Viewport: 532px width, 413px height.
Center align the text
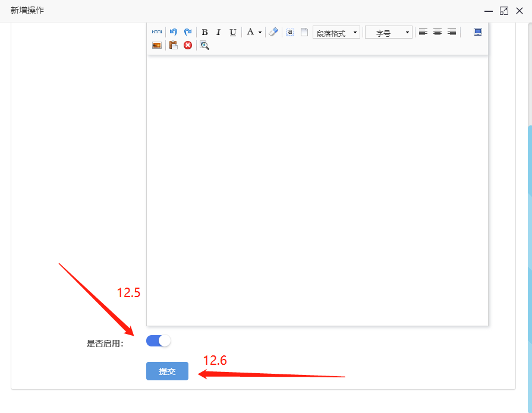pyautogui.click(x=437, y=32)
